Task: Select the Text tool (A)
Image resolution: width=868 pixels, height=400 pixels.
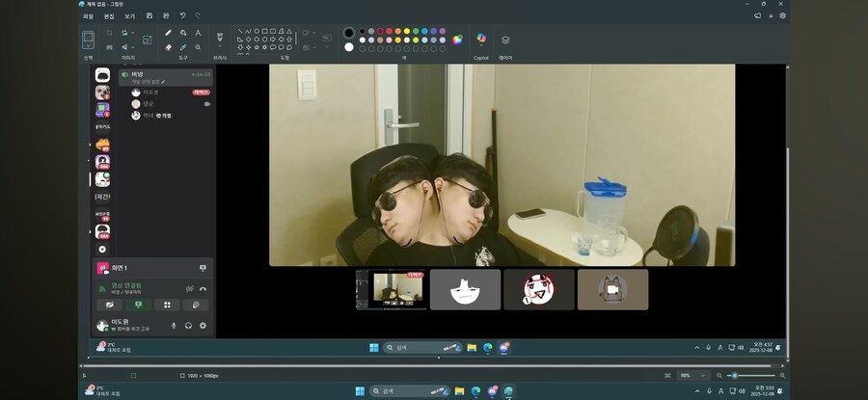Action: 198,33
